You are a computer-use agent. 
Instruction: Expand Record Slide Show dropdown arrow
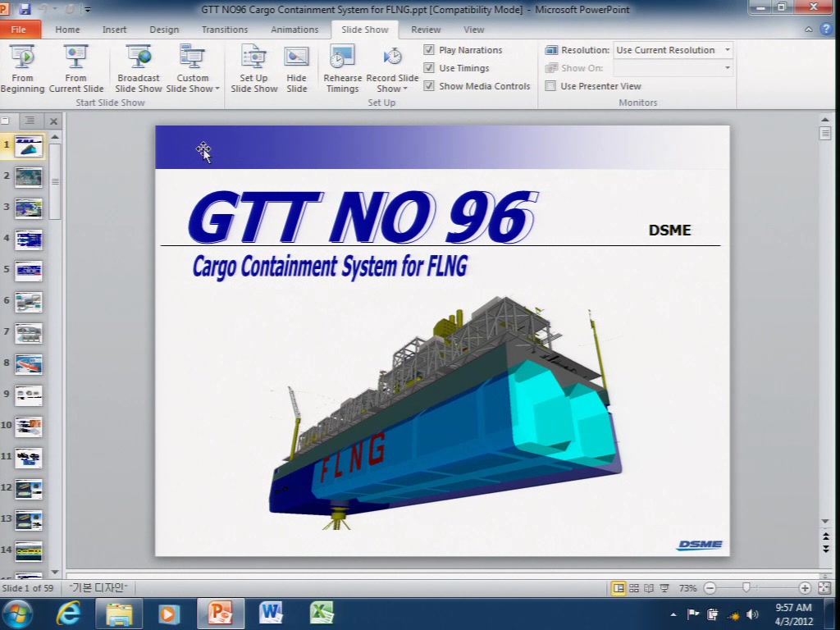pyautogui.click(x=405, y=89)
